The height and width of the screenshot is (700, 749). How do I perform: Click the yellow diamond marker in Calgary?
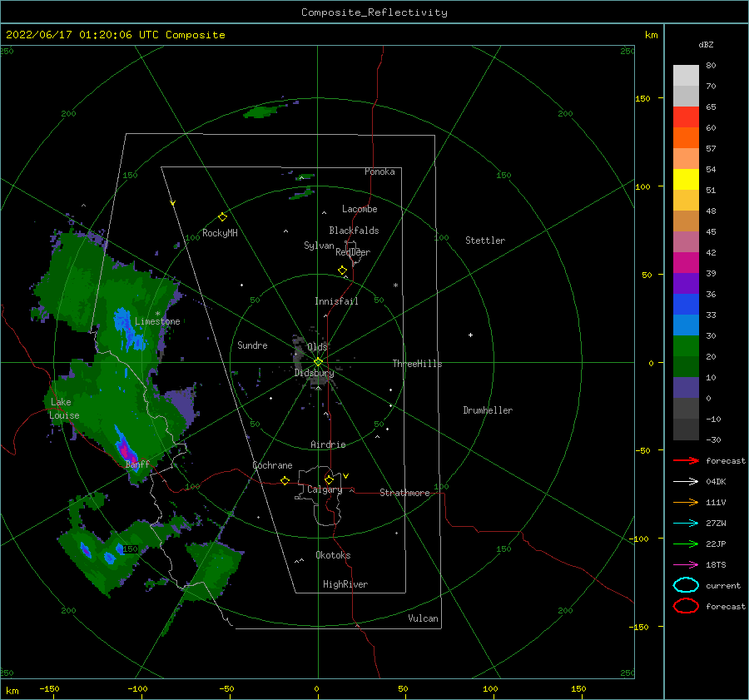[x=329, y=479]
